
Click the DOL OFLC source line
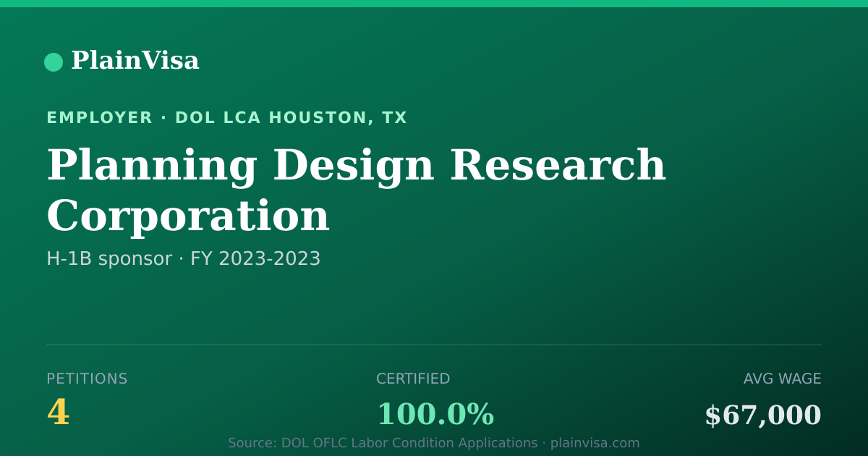point(434,443)
